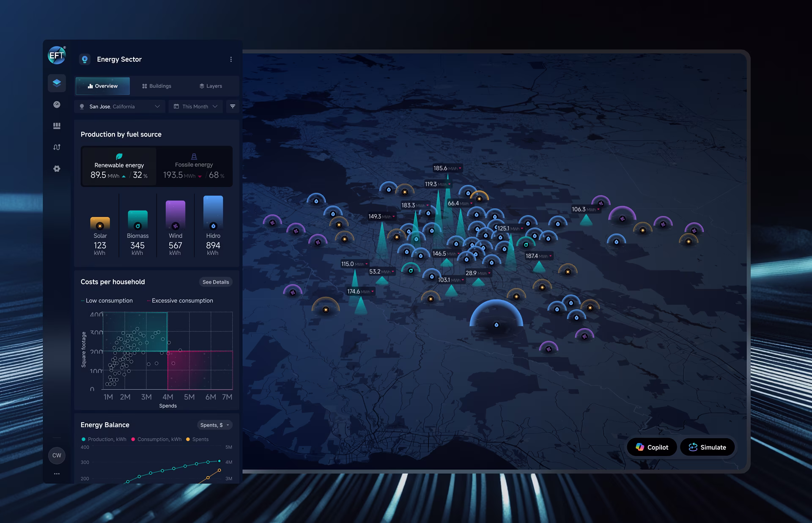
Task: Click the EFT logo
Action: 56,55
